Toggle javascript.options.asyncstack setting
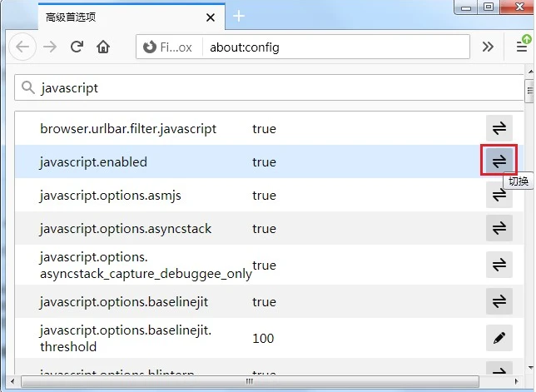The height and width of the screenshot is (392, 536). tap(499, 228)
